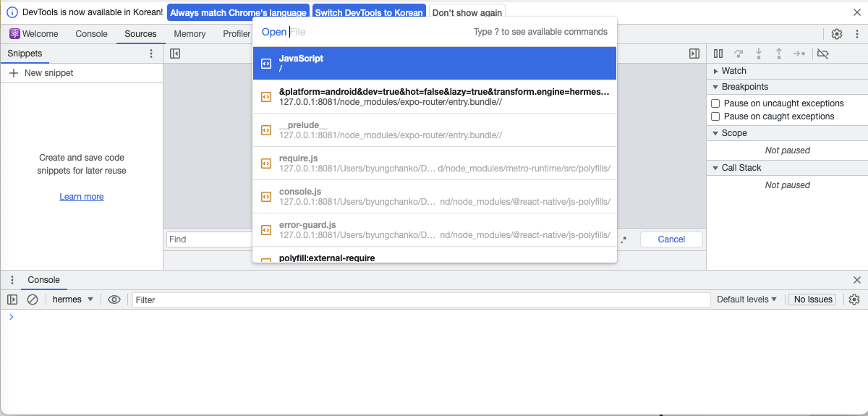Click the info icon in language banner
868x416 pixels.
[x=12, y=12]
